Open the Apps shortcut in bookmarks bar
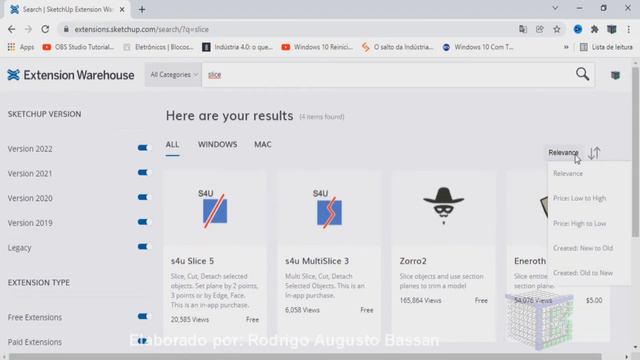640x360 pixels. 21,47
